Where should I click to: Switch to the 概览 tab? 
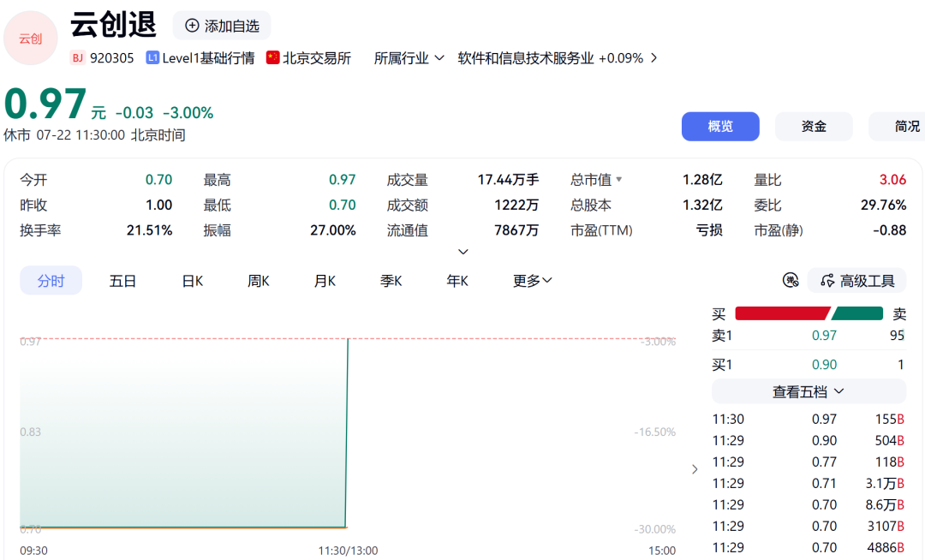(720, 126)
